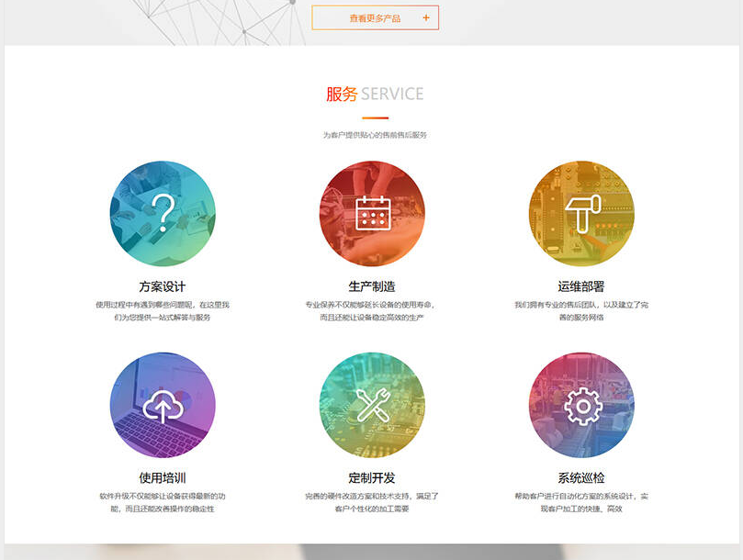Select the hammer 运维部署 icon
Image resolution: width=743 pixels, height=560 pixels.
point(581,214)
